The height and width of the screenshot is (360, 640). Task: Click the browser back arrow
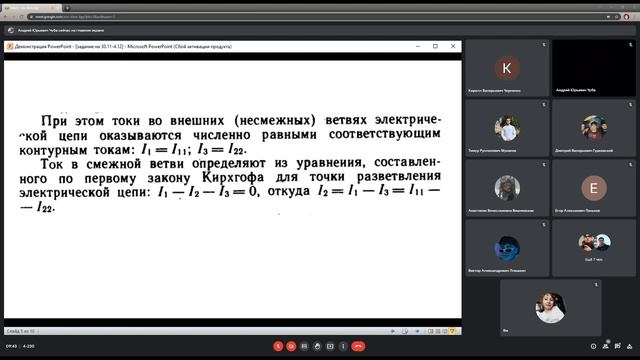[x=5, y=17]
